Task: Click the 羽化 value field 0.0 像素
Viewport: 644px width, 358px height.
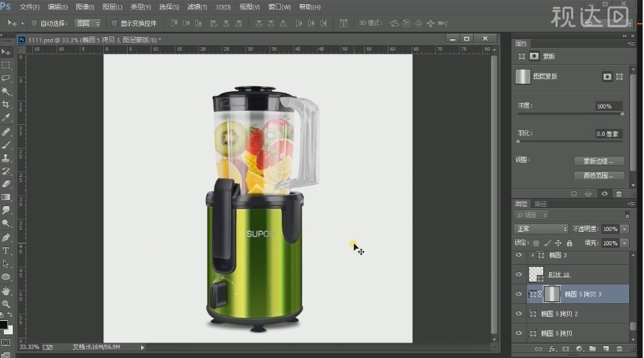Action: tap(608, 134)
